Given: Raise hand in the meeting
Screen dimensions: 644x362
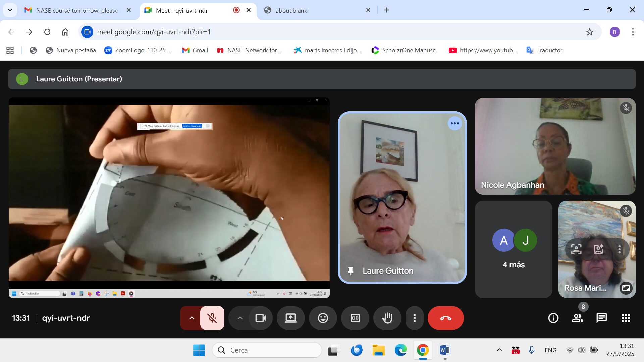Looking at the screenshot, I should coord(387,318).
